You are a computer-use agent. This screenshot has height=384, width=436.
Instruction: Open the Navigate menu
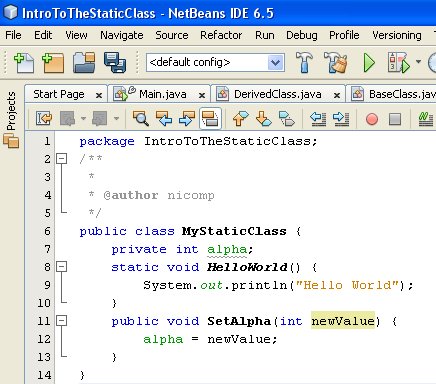122,35
